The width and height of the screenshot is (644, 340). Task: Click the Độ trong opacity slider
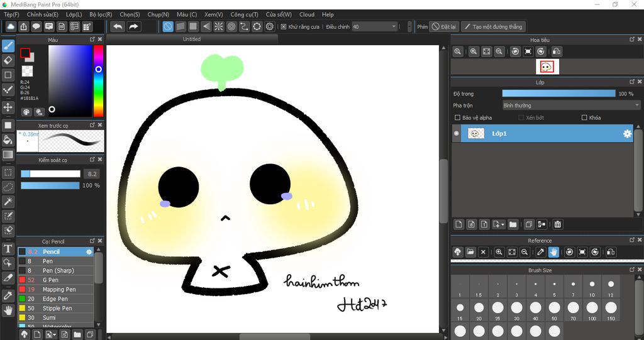click(x=558, y=94)
